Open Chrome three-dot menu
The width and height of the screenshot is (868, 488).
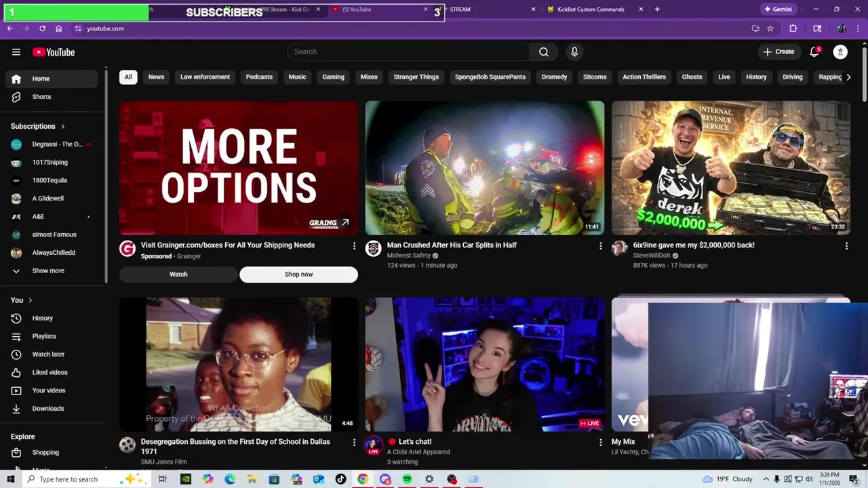pos(859,28)
